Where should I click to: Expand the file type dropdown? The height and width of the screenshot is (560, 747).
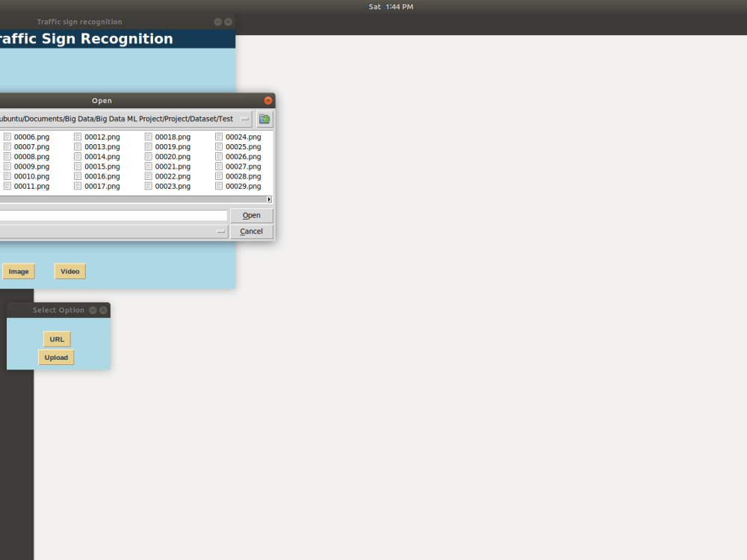tap(220, 231)
